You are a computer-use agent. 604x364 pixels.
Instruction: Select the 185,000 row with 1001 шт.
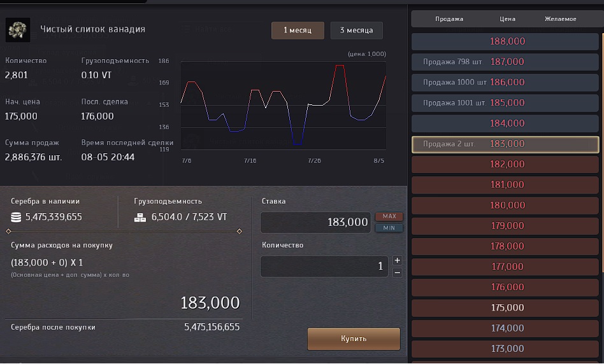tap(506, 102)
